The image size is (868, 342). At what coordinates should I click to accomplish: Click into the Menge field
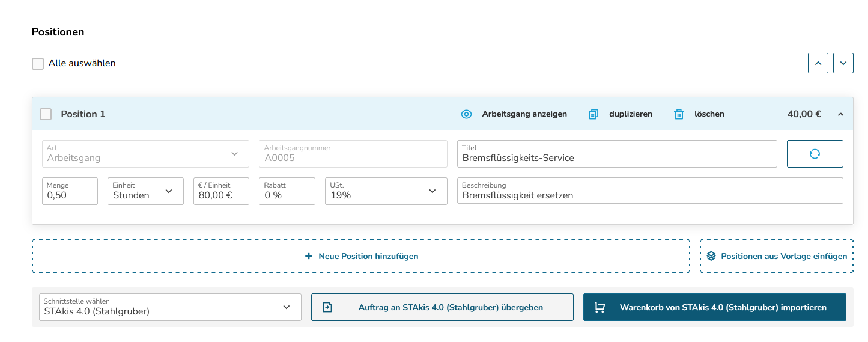coord(70,191)
